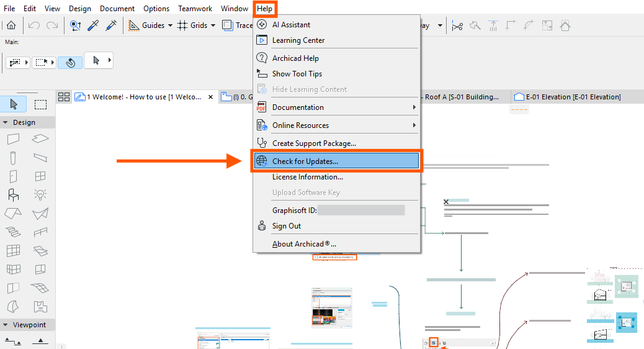Open Learning Center from Help menu
Viewport: 644px width, 349px height.
click(x=336, y=40)
